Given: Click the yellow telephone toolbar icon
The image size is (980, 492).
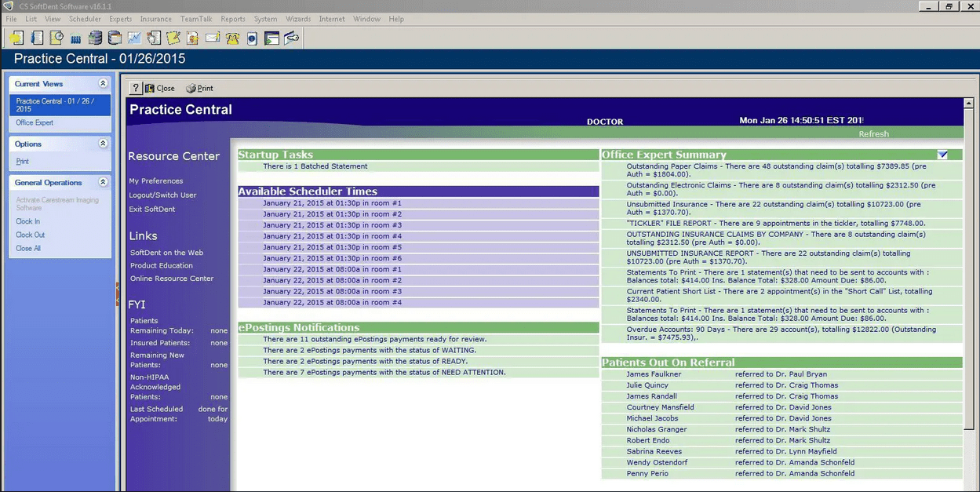Looking at the screenshot, I should 232,38.
